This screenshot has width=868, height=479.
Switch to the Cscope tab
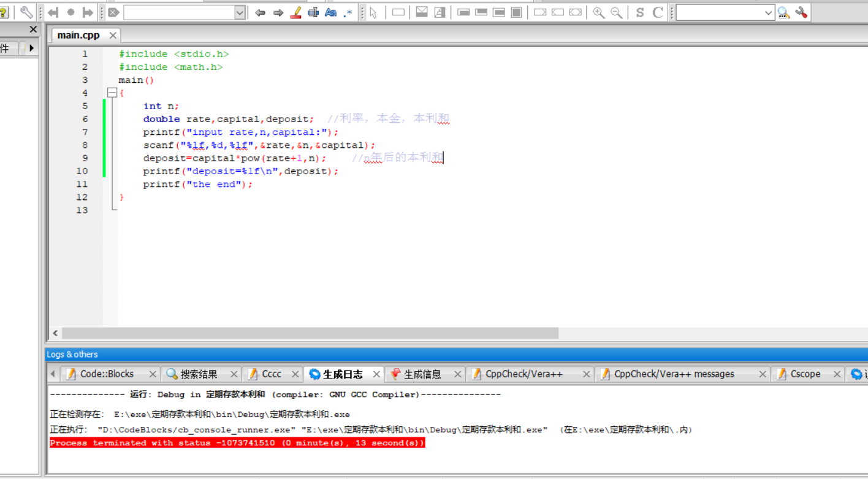[x=805, y=374]
